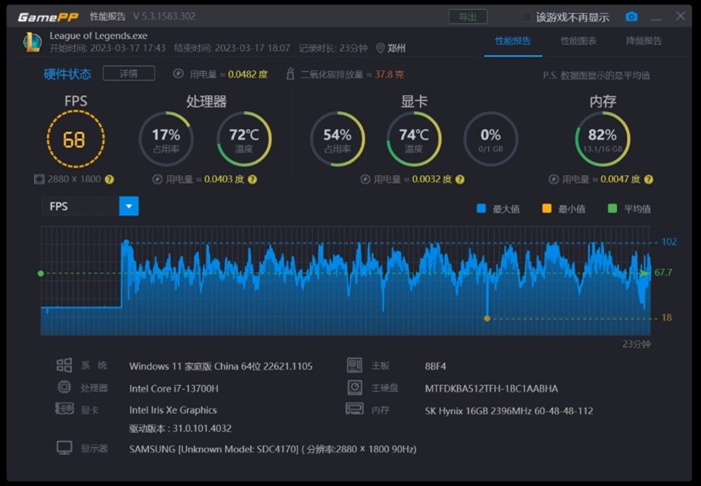Click the CPU chip icon in the 处理器 row
Image resolution: width=701 pixels, height=486 pixels.
[64, 387]
